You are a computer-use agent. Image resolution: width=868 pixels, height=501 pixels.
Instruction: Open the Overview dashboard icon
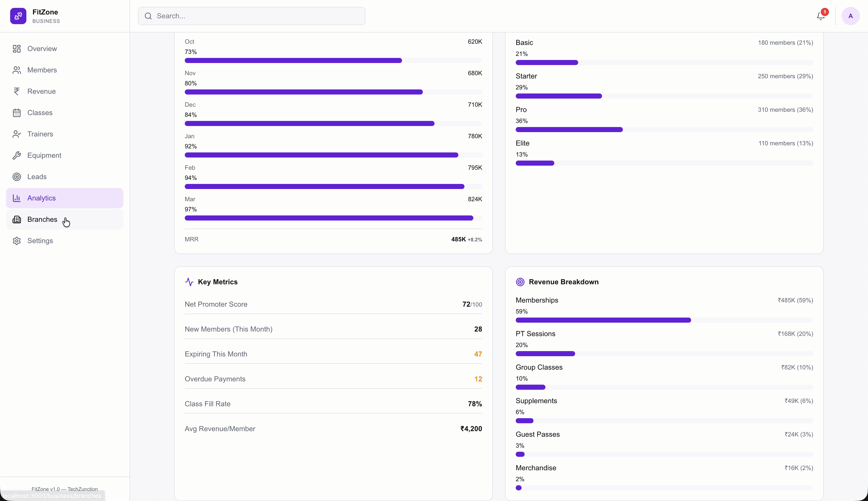coord(17,49)
